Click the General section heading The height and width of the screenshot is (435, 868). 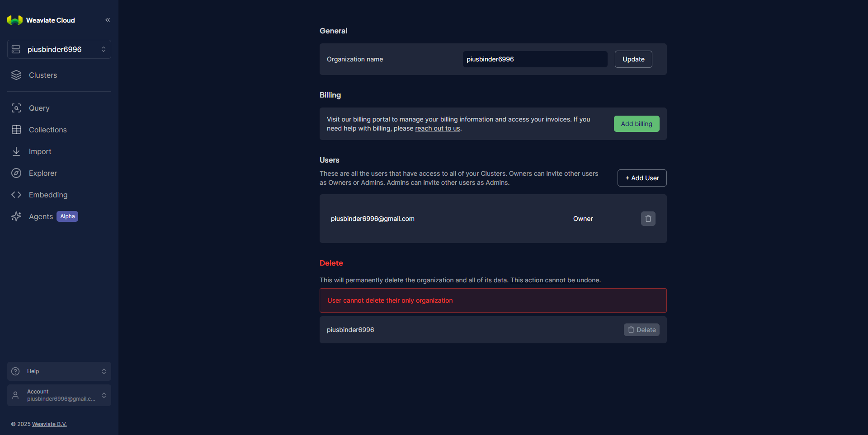(x=334, y=31)
